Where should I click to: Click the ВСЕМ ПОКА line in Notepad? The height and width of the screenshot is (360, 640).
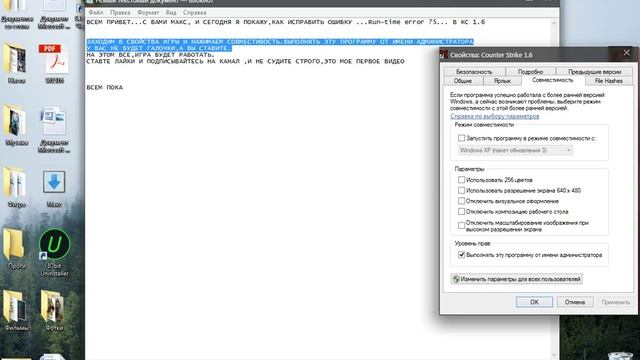click(x=104, y=87)
